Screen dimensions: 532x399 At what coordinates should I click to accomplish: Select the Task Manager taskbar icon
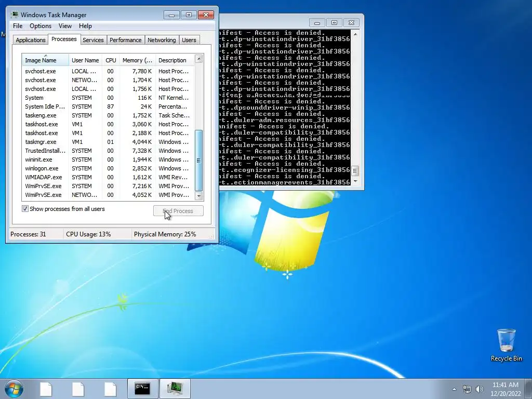[x=175, y=389]
